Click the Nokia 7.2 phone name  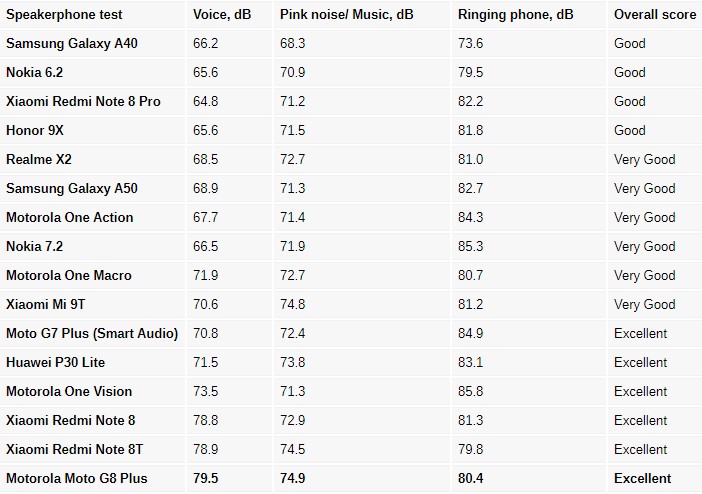pyautogui.click(x=34, y=246)
